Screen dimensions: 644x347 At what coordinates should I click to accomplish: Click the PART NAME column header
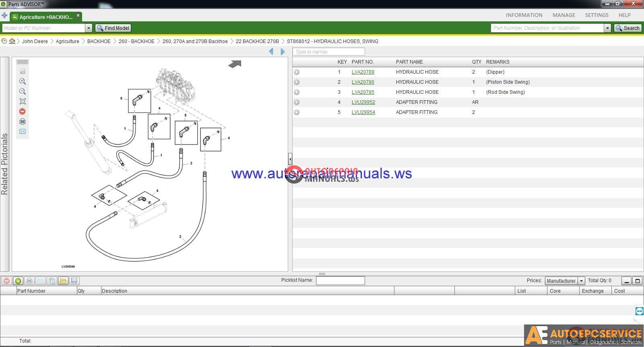[409, 62]
